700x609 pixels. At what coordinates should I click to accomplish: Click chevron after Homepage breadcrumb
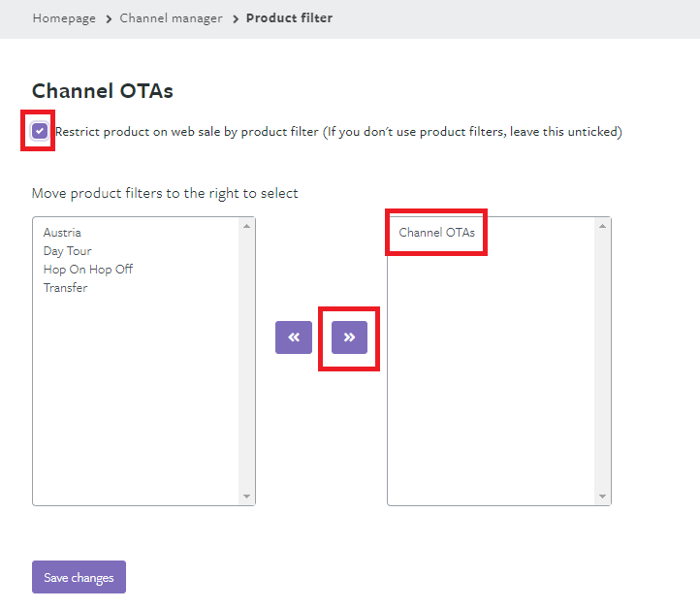pos(109,19)
